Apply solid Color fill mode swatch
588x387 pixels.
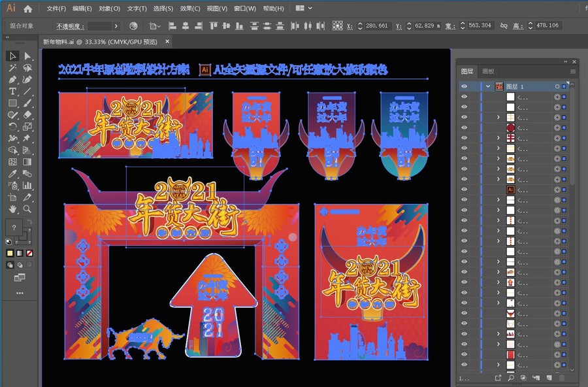pos(10,254)
